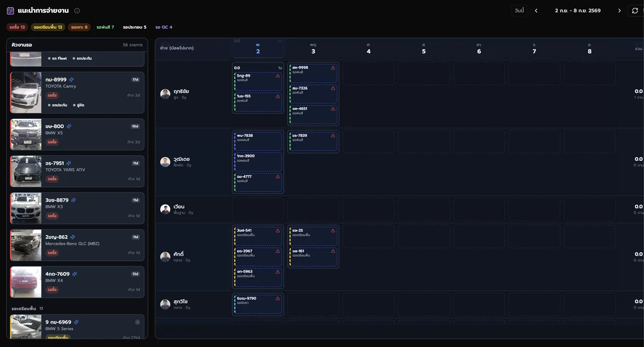Filter by รอเตรียมพื้น 13 status chip
The image size is (644, 347).
pyautogui.click(x=48, y=27)
